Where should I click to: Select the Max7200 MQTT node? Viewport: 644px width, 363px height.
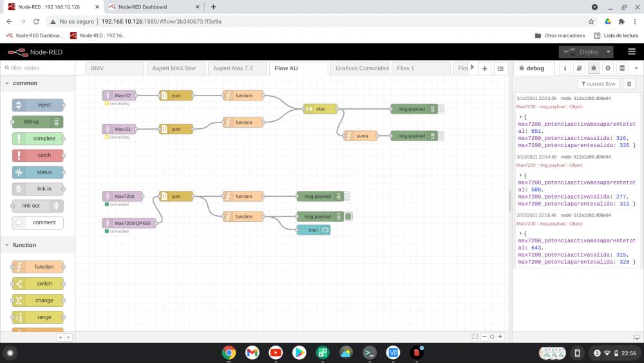coord(122,197)
